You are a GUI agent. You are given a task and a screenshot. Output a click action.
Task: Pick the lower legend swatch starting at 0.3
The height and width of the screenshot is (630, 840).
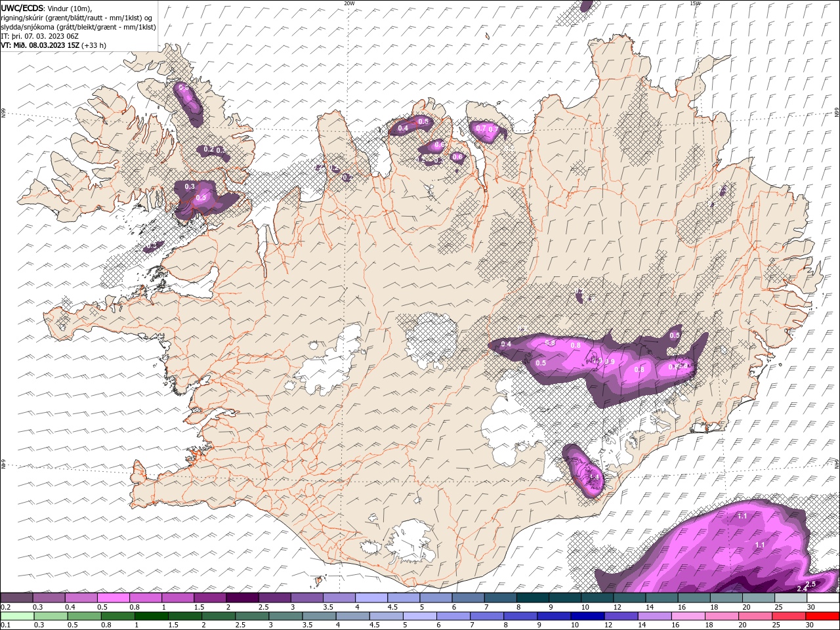[x=51, y=616]
